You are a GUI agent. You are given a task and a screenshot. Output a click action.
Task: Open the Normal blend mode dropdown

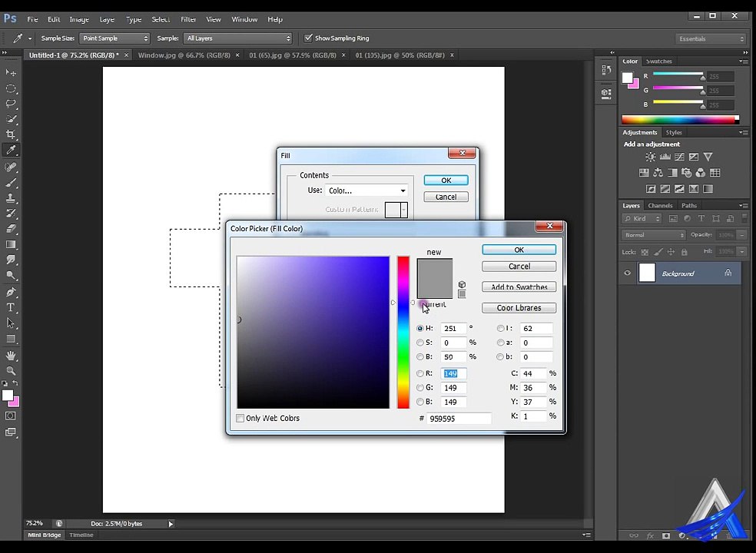653,235
